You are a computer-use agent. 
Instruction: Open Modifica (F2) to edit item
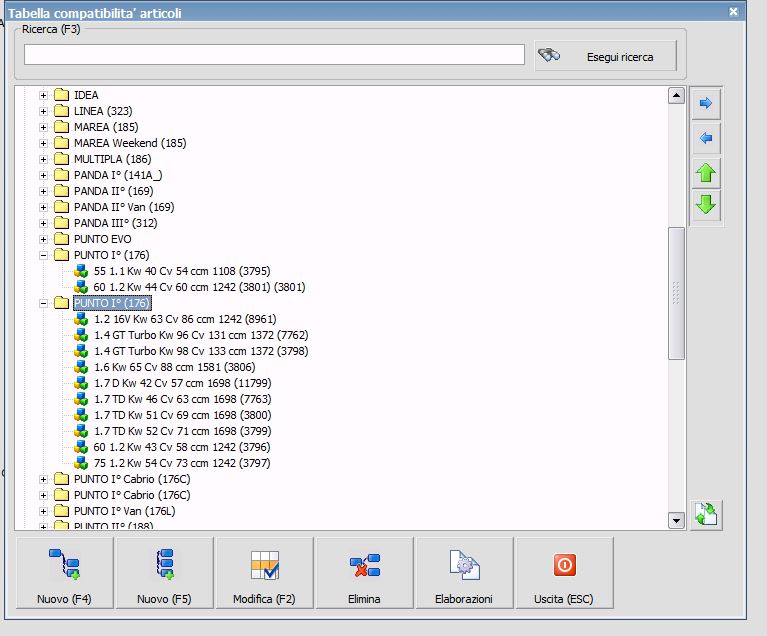264,573
